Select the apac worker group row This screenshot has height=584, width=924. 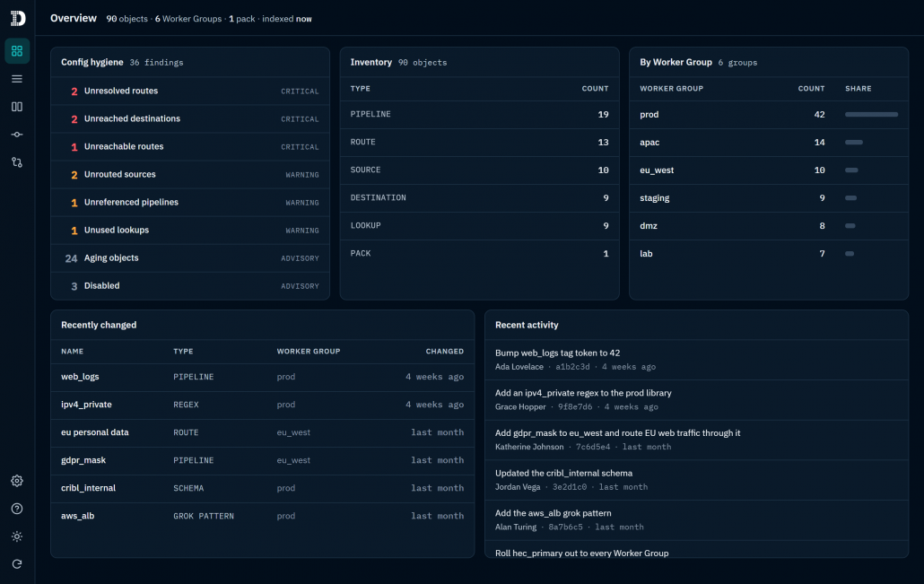coord(769,142)
